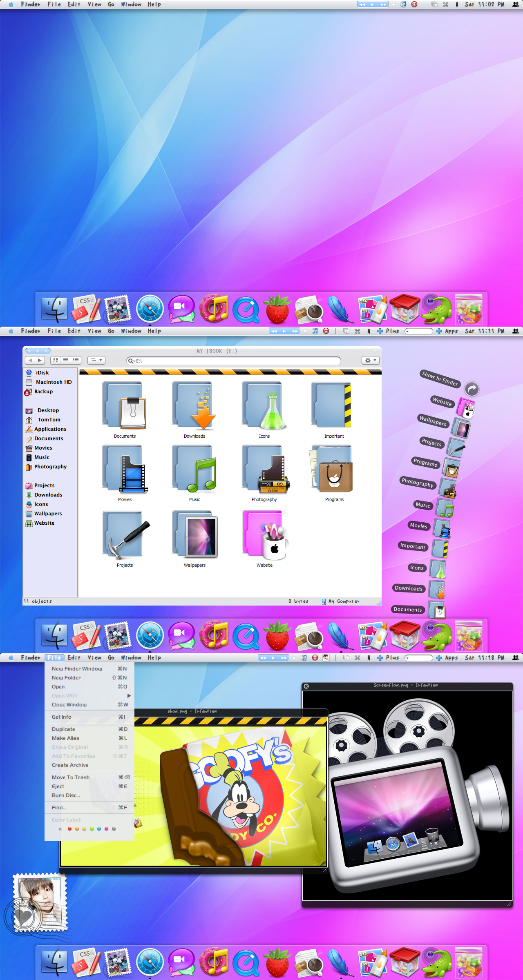Switch the Finder window to details view

coord(76,360)
